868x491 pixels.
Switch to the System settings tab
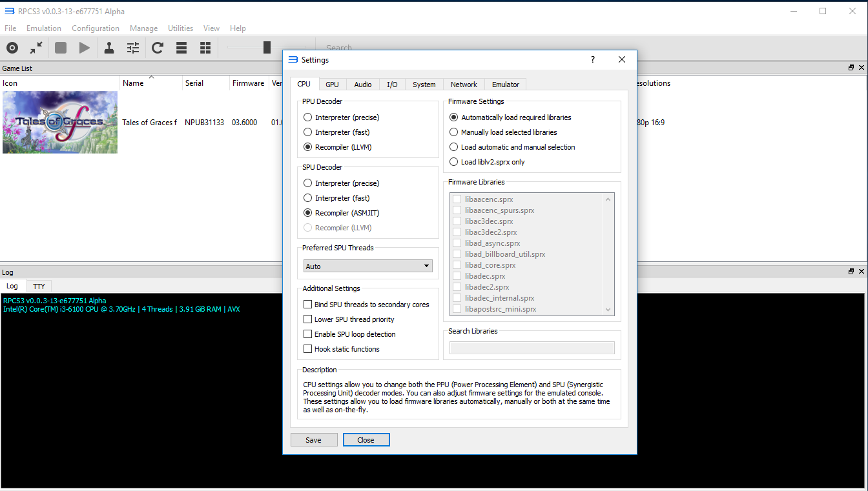pyautogui.click(x=424, y=85)
